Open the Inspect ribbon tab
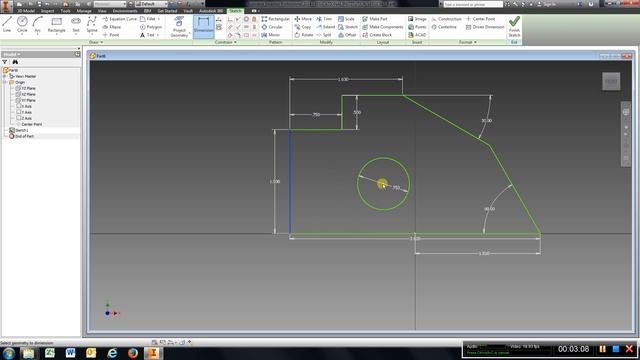The height and width of the screenshot is (360, 640). click(47, 11)
